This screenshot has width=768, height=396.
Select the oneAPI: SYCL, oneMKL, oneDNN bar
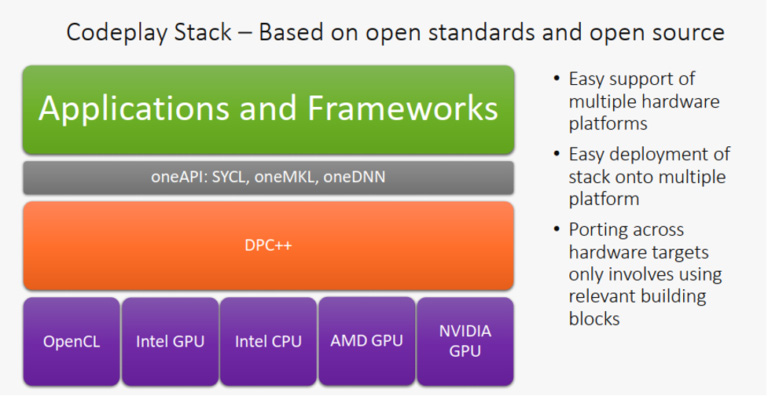pyautogui.click(x=268, y=177)
